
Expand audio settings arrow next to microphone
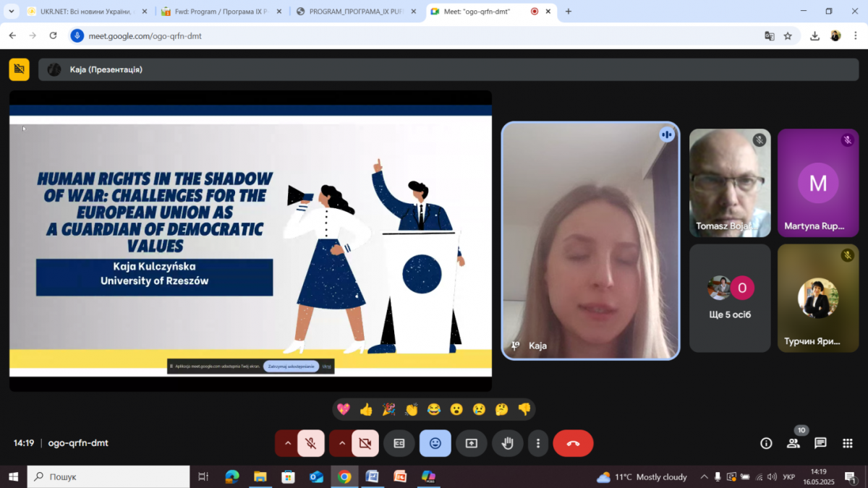pyautogui.click(x=287, y=443)
